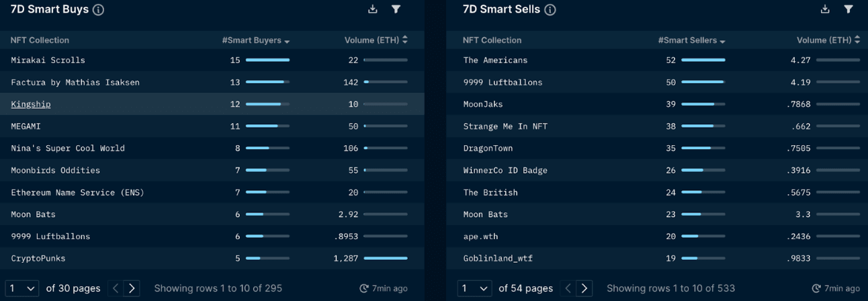This screenshot has height=301, width=868.
Task: Click NFT Collection header in Smart Buys
Action: click(40, 40)
